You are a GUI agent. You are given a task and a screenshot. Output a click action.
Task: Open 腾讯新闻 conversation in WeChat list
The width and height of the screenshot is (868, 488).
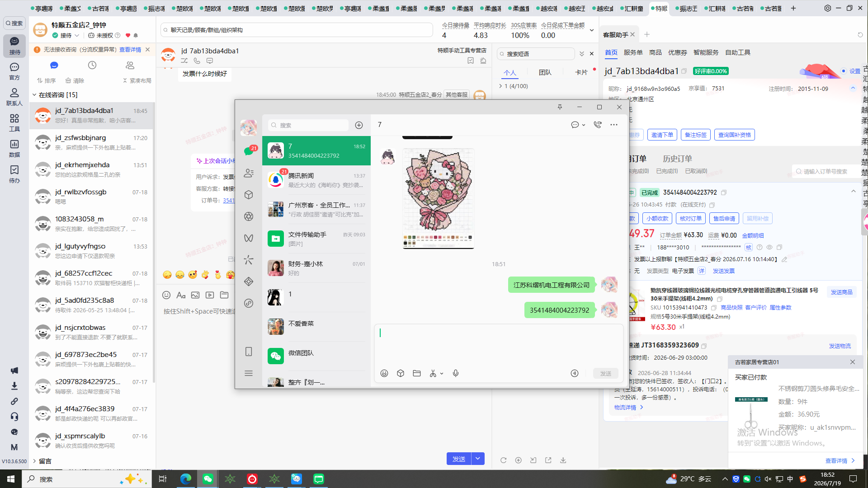point(316,180)
